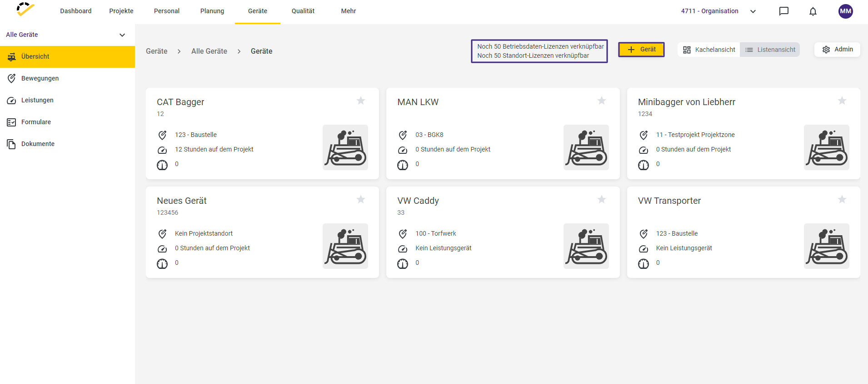Click the CAT Bagger speedometer icon
868x384 pixels.
pos(162,150)
